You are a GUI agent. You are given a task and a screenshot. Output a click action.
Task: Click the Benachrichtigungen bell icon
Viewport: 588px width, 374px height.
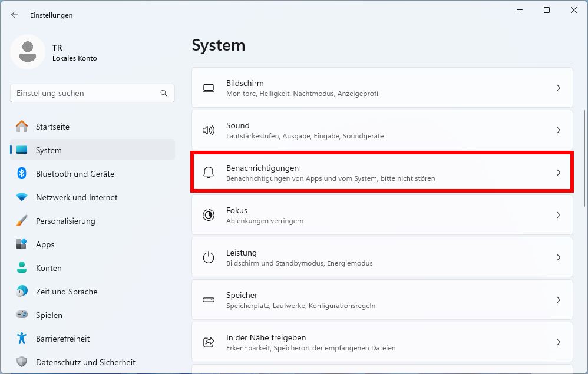pos(209,172)
